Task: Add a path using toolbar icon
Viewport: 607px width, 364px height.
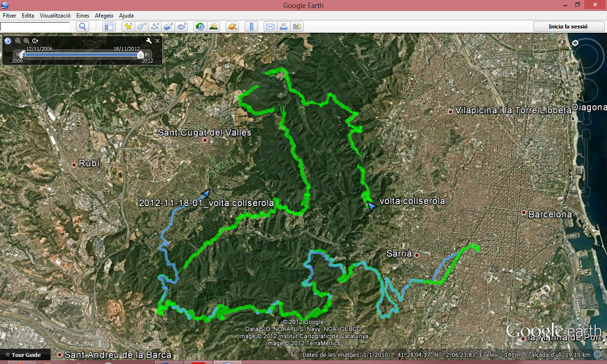Action: point(155,27)
